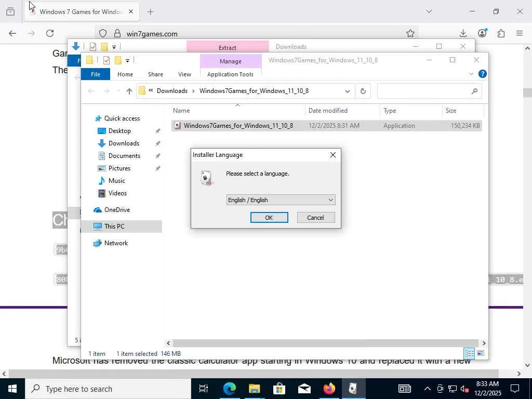Open Firefox extensions puzzle icon

501,33
